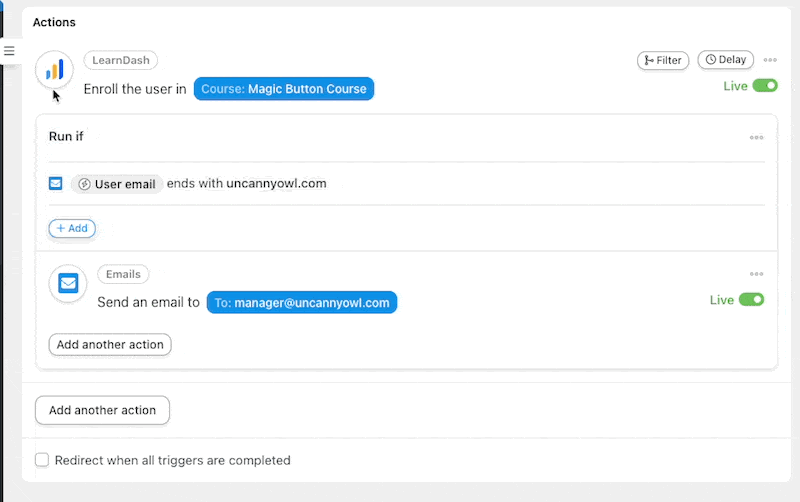This screenshot has width=800, height=502.
Task: Open the LearnDash action's three-dot menu
Action: tap(770, 60)
